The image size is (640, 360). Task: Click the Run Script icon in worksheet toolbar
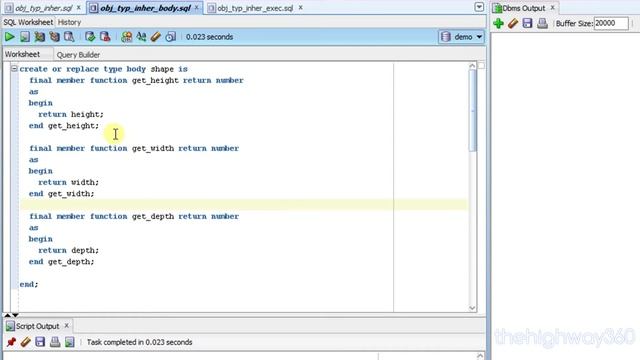(x=25, y=37)
